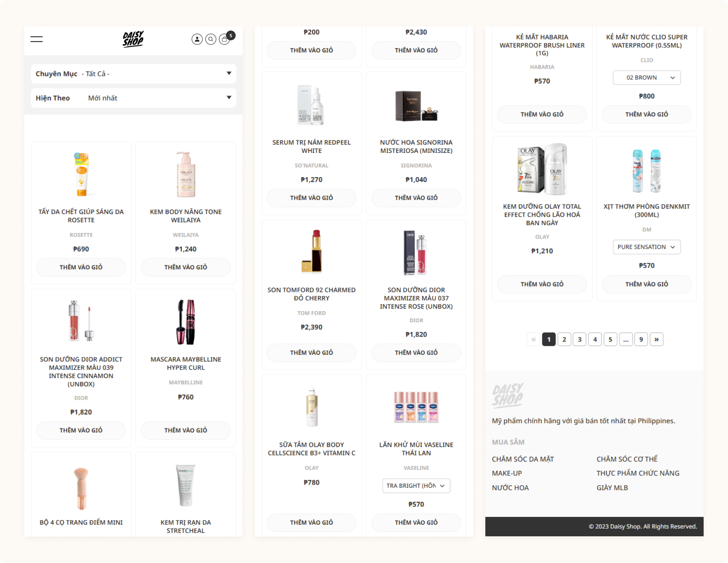View the Olay body wash image

tap(311, 407)
